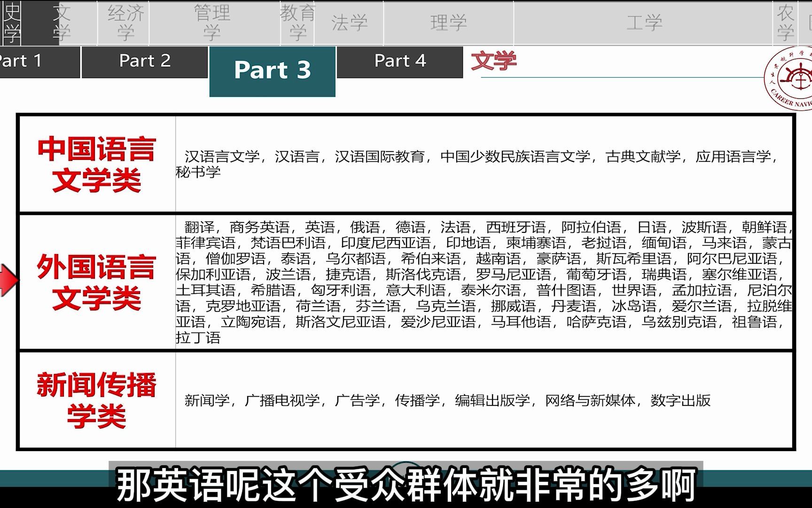Open the 工学 category in top bar

pos(644,23)
